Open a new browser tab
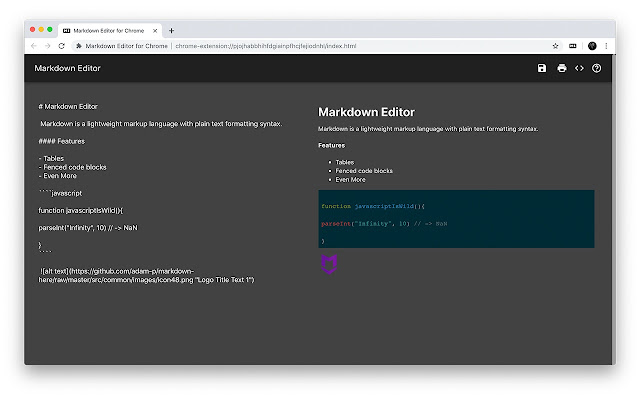640x400 pixels. pyautogui.click(x=171, y=31)
